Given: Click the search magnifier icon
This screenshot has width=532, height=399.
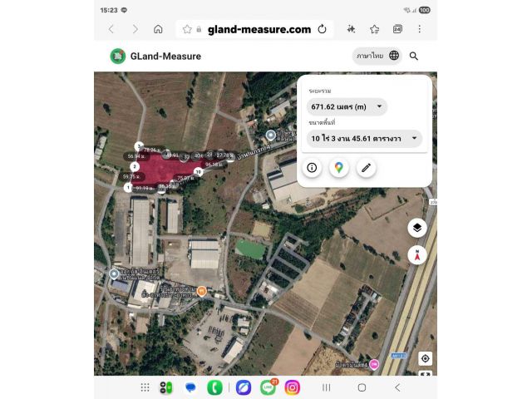Looking at the screenshot, I should tap(414, 56).
